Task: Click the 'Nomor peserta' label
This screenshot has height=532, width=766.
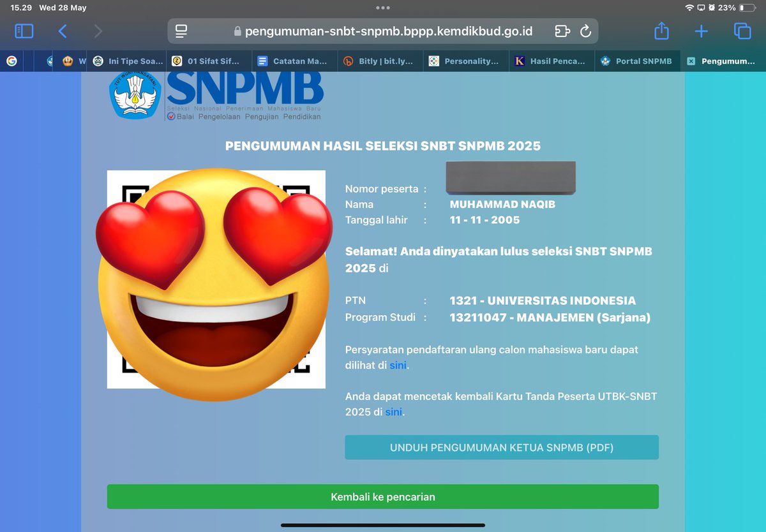Action: (382, 189)
